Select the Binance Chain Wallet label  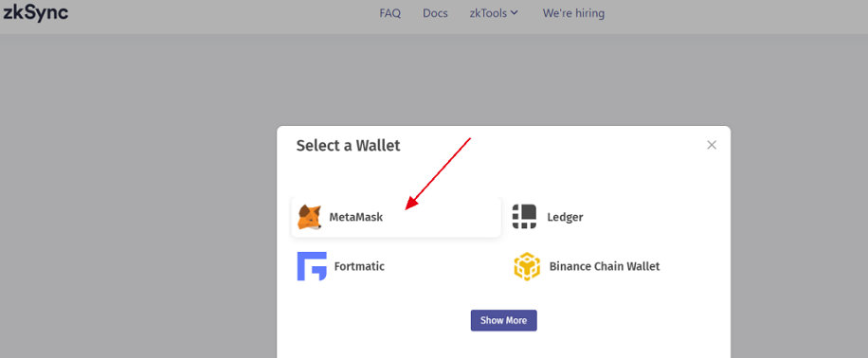pyautogui.click(x=605, y=267)
